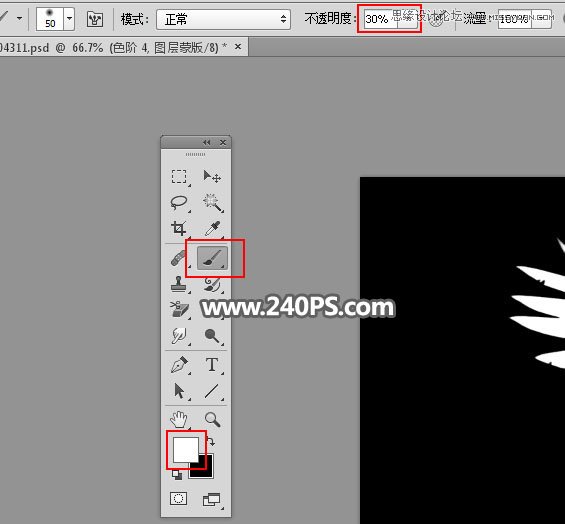Screen dimensions: 565x524
Task: Select the History Brush tool
Action: point(212,284)
